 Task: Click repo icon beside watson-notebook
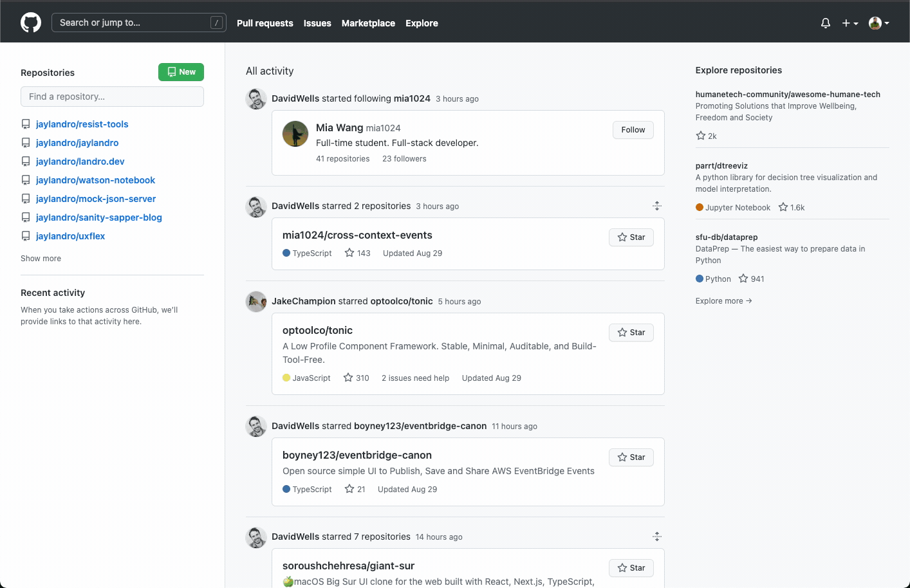tap(26, 180)
